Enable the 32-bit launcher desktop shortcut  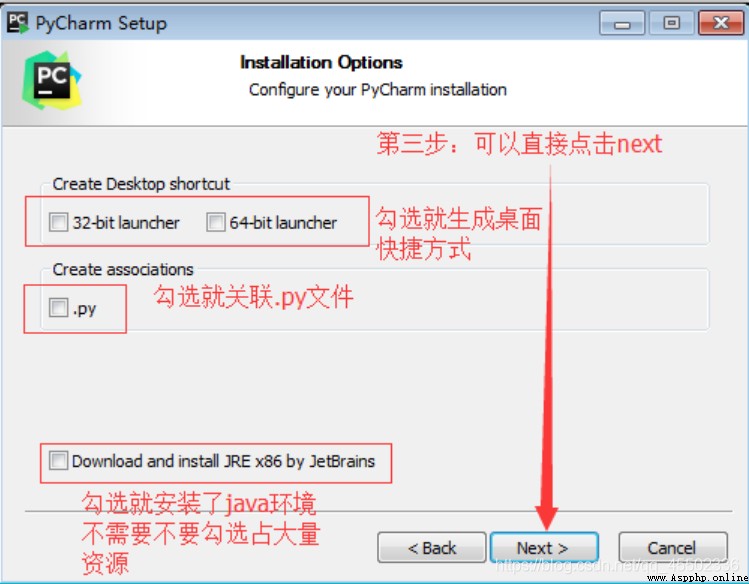click(59, 223)
